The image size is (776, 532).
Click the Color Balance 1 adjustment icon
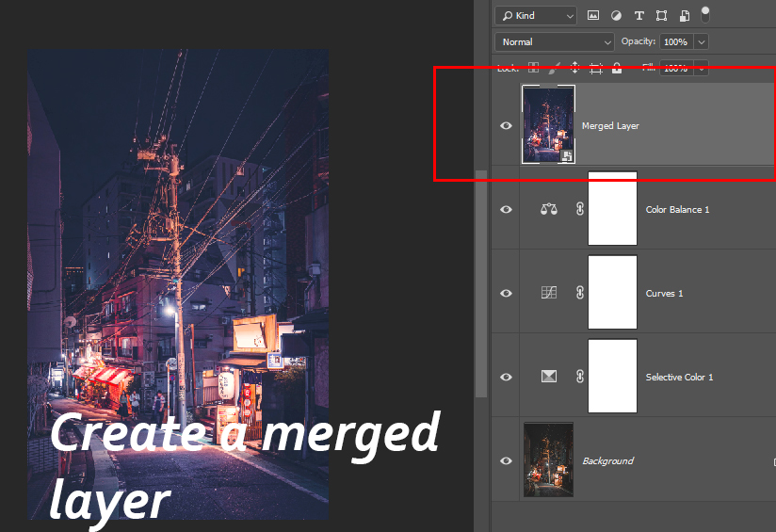point(549,209)
